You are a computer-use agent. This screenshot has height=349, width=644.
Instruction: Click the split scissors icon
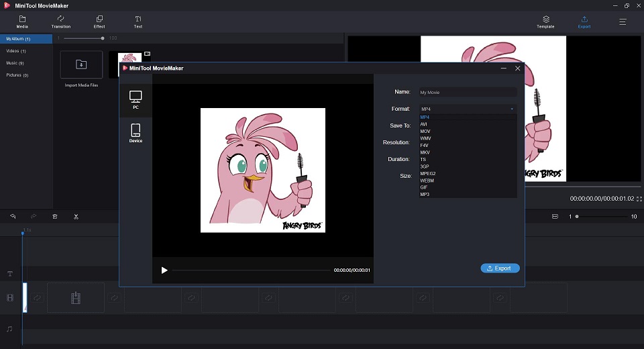[76, 216]
